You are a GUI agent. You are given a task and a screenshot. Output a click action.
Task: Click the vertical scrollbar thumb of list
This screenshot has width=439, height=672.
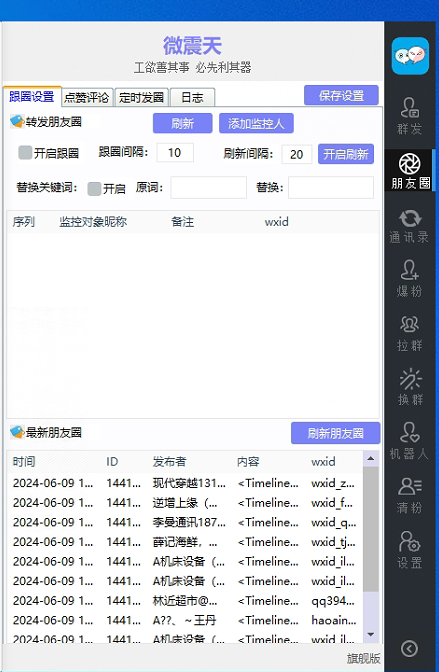371,529
